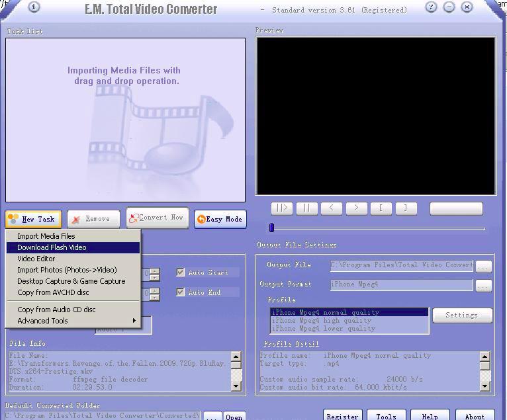The image size is (507, 420).
Task: Open the question mark help icon
Action: pos(431,7)
